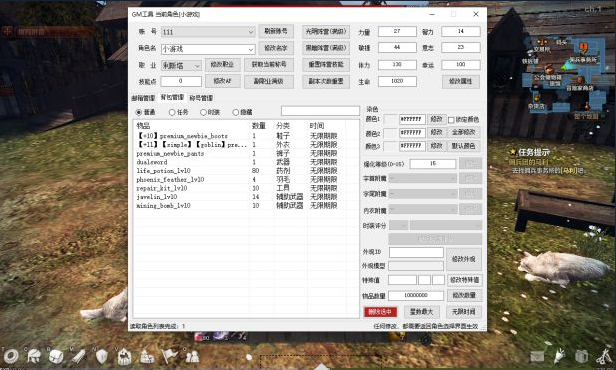Switch to the 邮箱管理 tab
The width and height of the screenshot is (616, 370).
point(143,98)
